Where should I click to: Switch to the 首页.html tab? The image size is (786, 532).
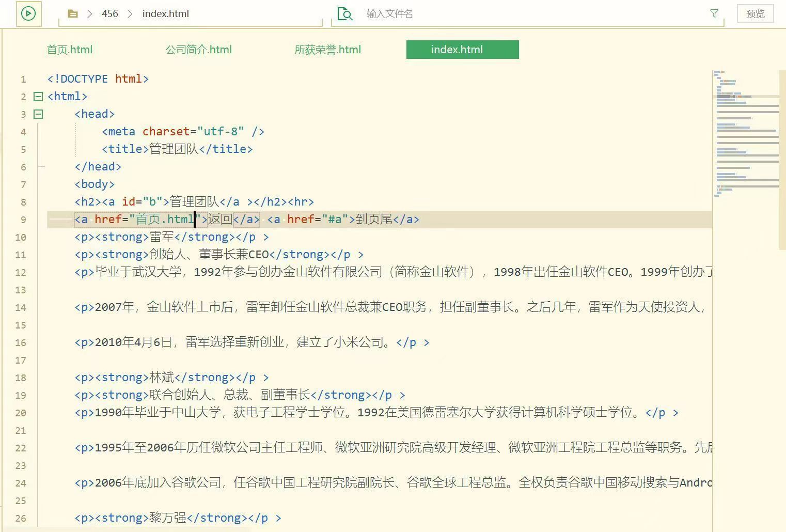pyautogui.click(x=70, y=50)
